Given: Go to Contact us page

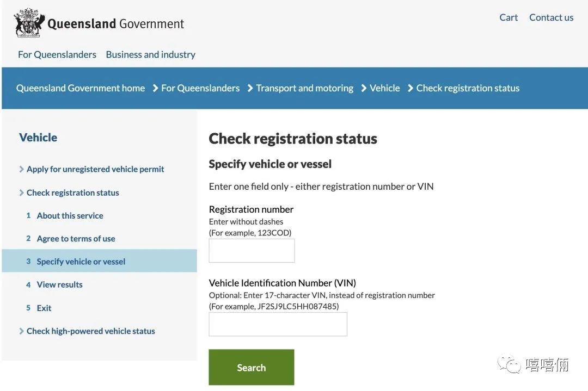Looking at the screenshot, I should [551, 17].
